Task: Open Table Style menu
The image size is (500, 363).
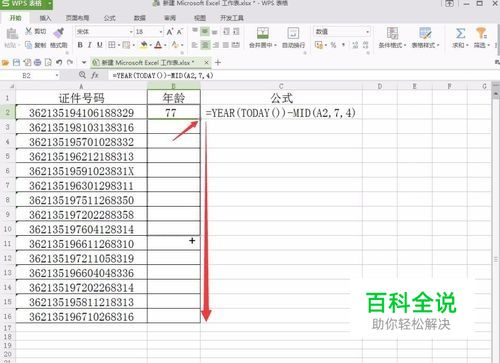Action: coord(425,38)
